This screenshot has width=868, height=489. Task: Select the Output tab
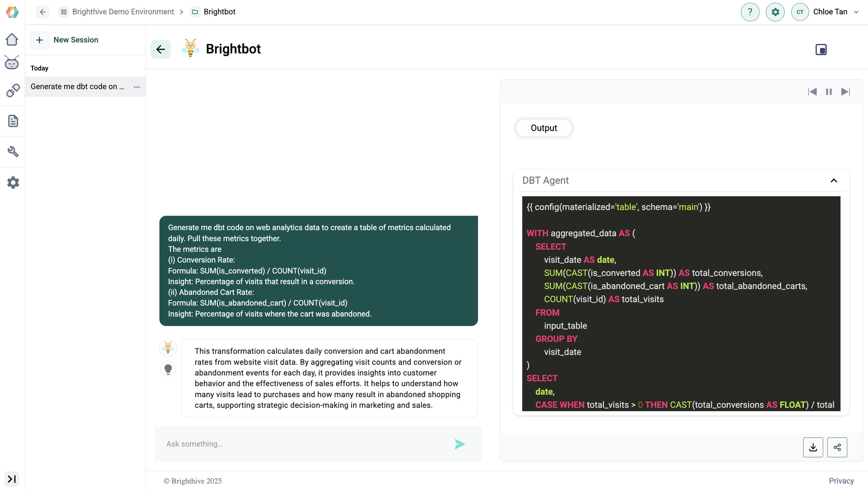click(x=544, y=128)
